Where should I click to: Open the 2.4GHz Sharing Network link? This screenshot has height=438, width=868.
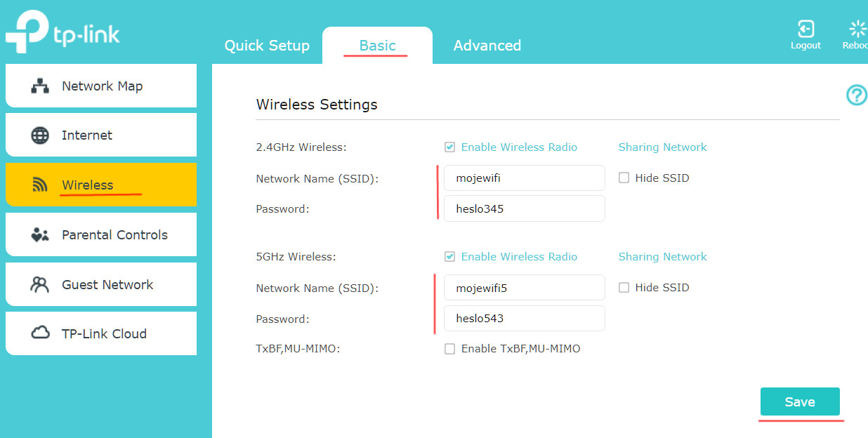662,147
